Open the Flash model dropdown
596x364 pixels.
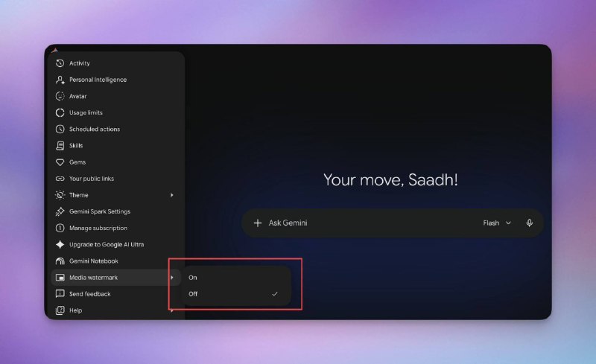[497, 223]
